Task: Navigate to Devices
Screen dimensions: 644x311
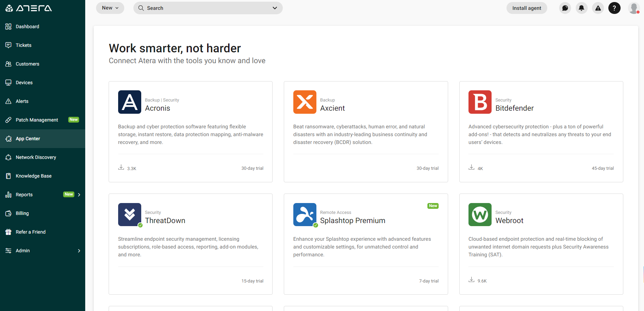Action: (x=42, y=83)
